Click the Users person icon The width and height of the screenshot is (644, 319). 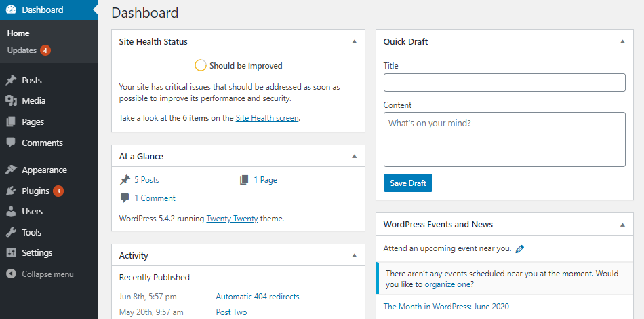tap(11, 211)
